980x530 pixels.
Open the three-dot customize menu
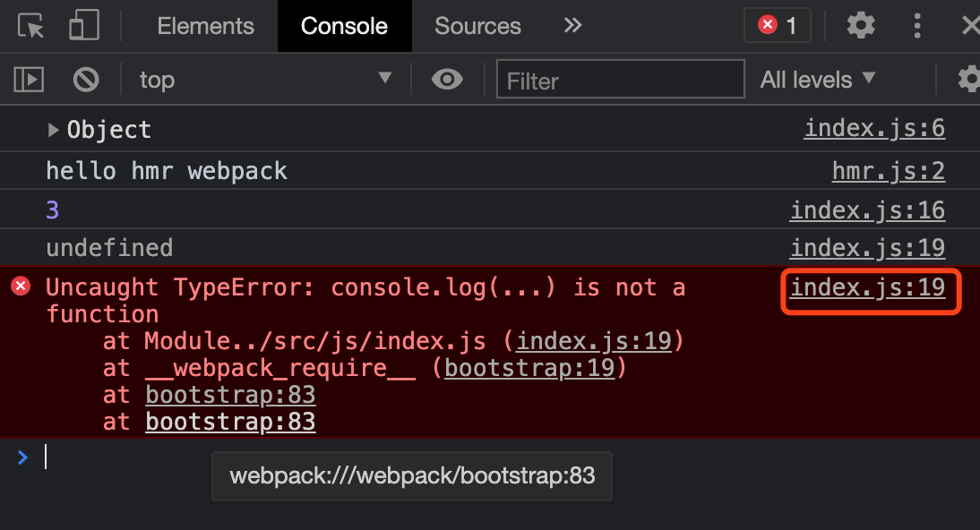(916, 25)
